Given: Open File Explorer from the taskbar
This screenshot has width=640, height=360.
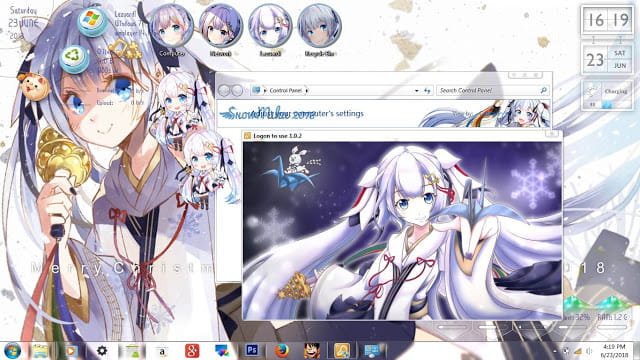Looking at the screenshot, I should (x=40, y=351).
